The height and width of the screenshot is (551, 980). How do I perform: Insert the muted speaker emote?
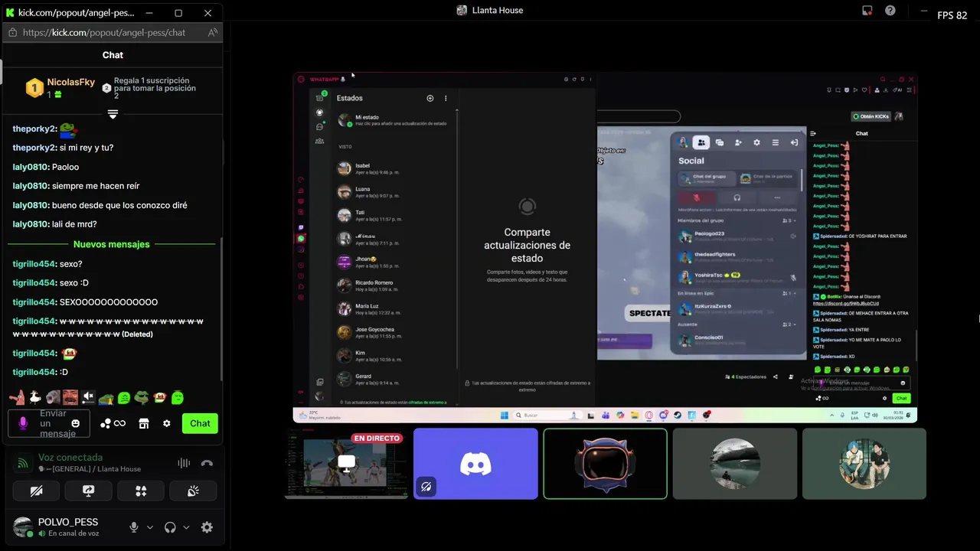(88, 397)
